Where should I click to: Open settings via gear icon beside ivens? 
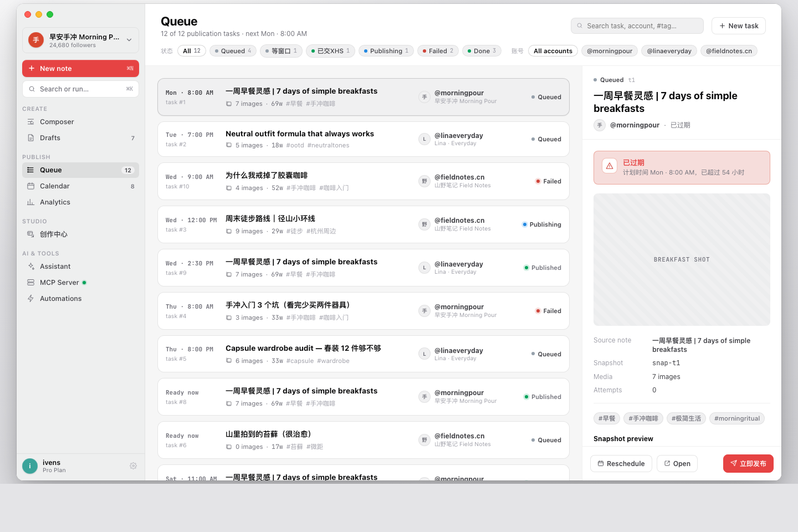pos(133,466)
